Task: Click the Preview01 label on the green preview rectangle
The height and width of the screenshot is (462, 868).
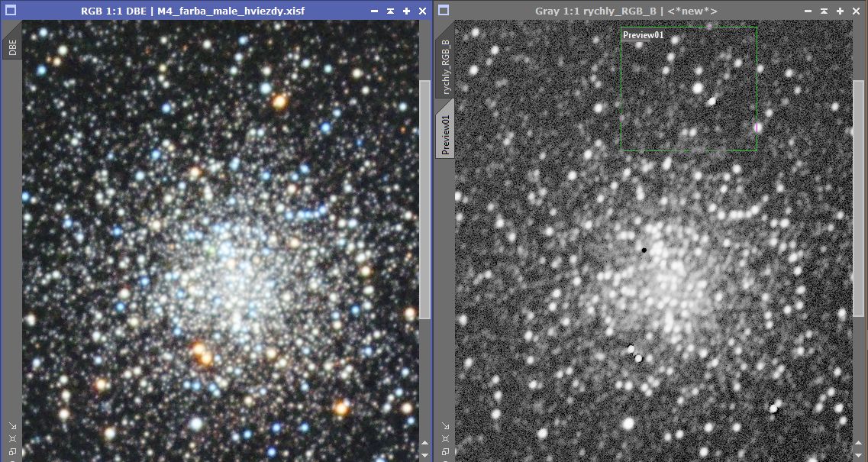Action: tap(644, 35)
